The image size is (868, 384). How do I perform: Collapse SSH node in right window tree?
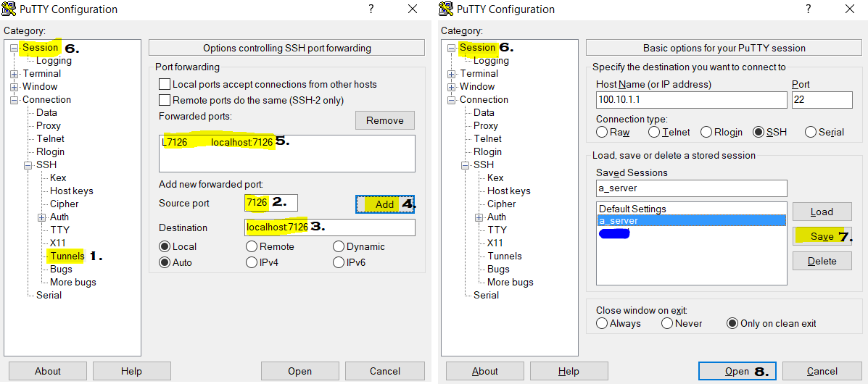pyautogui.click(x=465, y=165)
